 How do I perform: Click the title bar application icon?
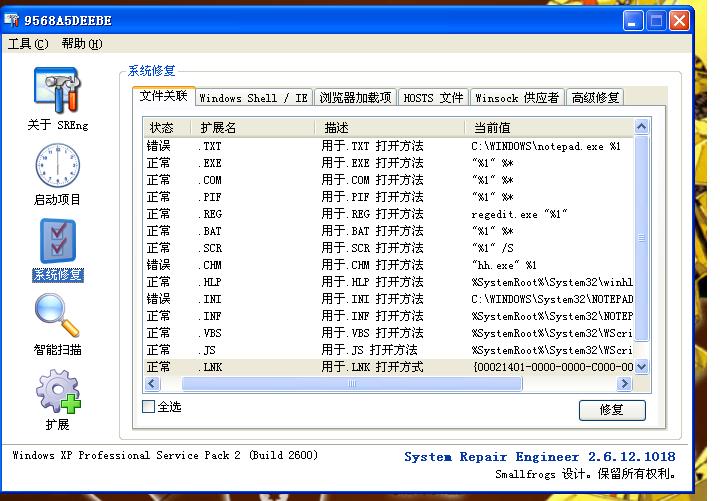click(11, 20)
